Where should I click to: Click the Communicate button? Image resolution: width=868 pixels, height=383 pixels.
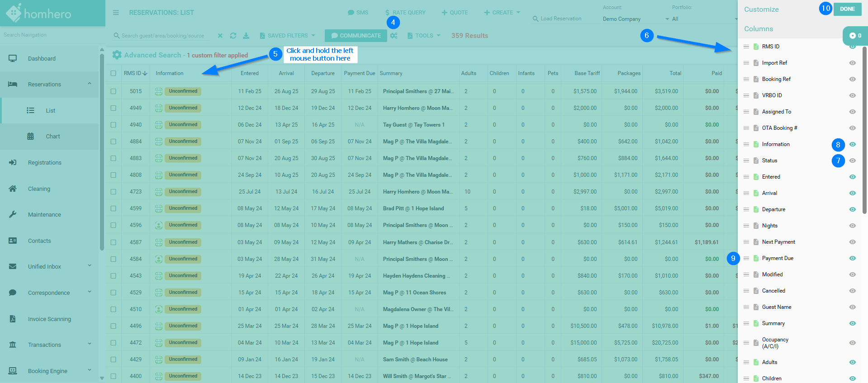356,36
